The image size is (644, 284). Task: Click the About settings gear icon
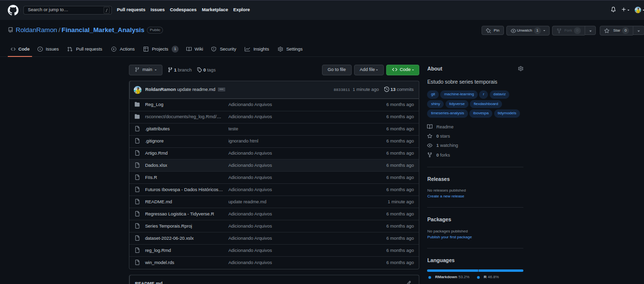pyautogui.click(x=520, y=69)
